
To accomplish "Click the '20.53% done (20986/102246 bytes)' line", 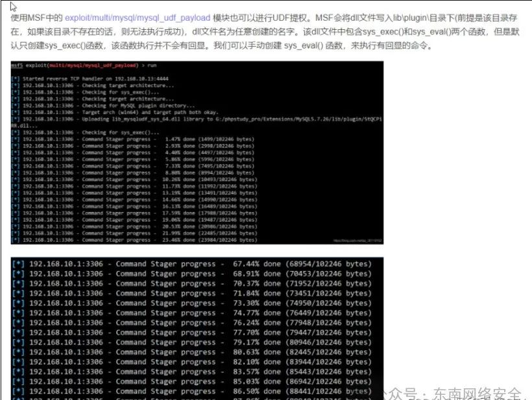I will tap(134, 226).
